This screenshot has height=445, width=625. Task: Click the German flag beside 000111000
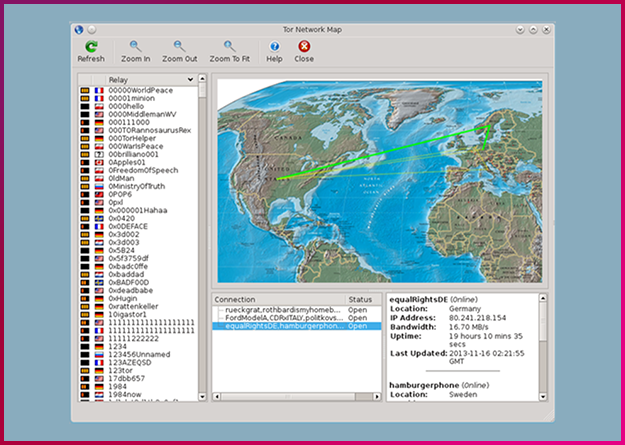point(99,122)
